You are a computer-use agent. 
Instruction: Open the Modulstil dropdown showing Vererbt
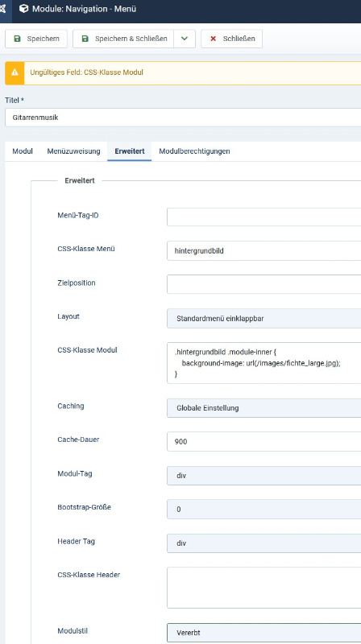click(x=264, y=633)
